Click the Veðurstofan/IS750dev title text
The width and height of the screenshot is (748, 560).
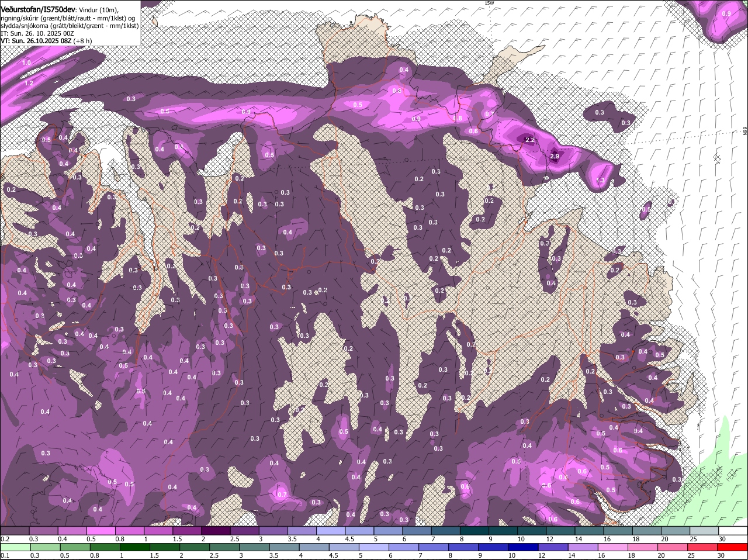[x=38, y=9]
